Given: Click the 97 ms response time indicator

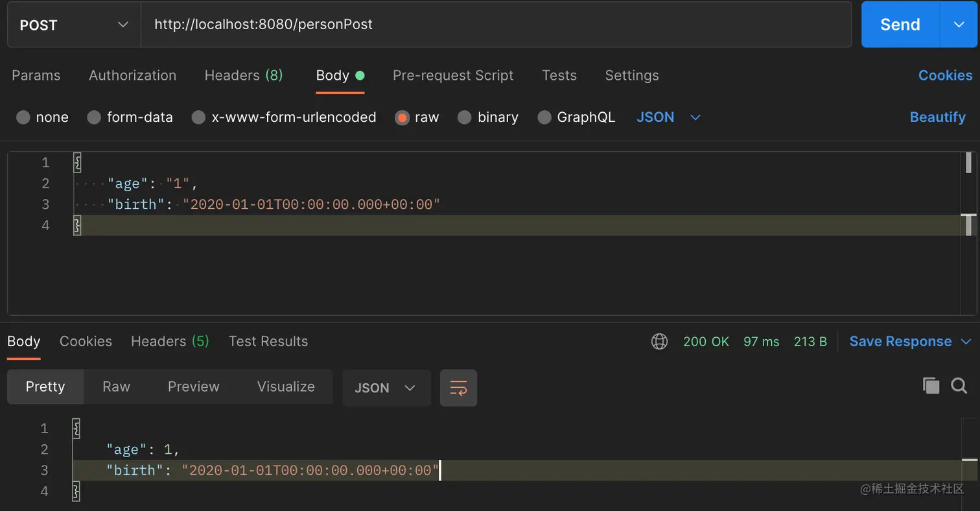Looking at the screenshot, I should [x=762, y=341].
